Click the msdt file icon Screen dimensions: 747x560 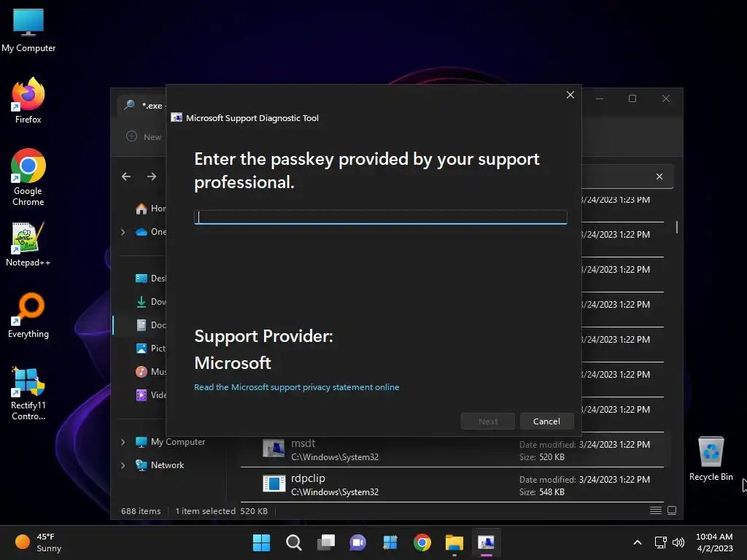pos(274,448)
